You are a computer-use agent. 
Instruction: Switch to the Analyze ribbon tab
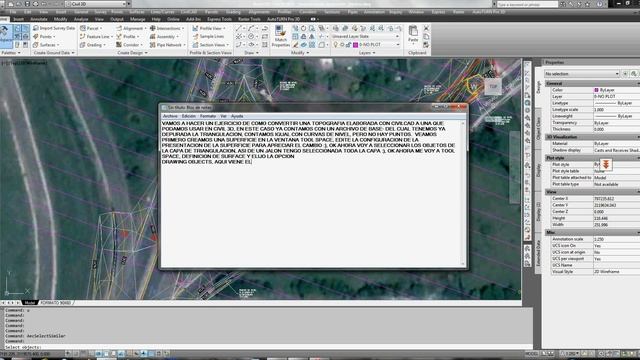(x=81, y=19)
